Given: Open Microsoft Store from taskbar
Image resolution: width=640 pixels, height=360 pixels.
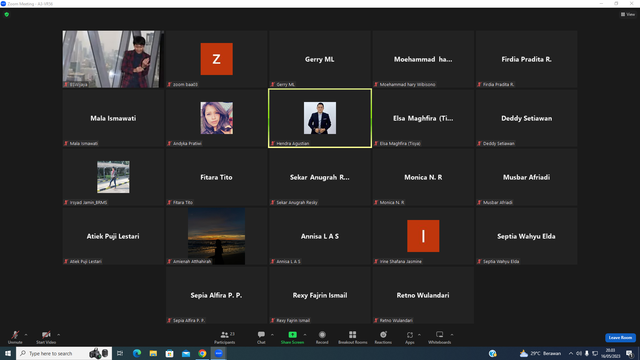Looking at the screenshot, I should [169, 353].
